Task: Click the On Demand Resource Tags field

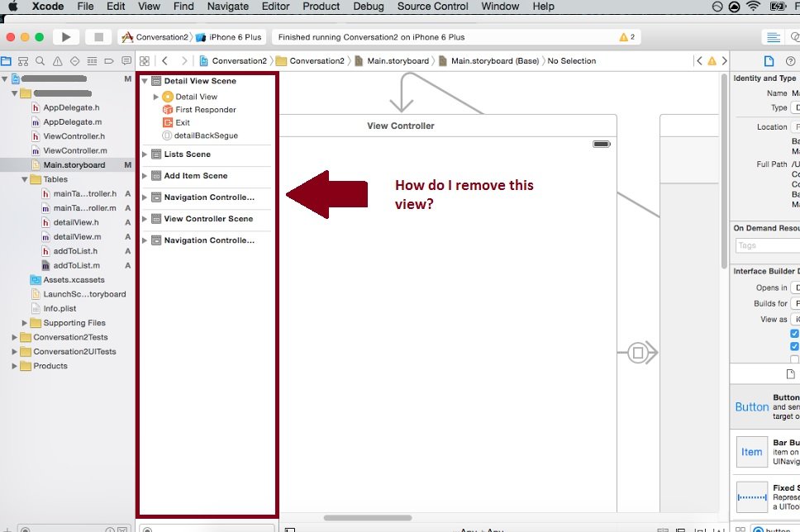Action: (x=767, y=245)
